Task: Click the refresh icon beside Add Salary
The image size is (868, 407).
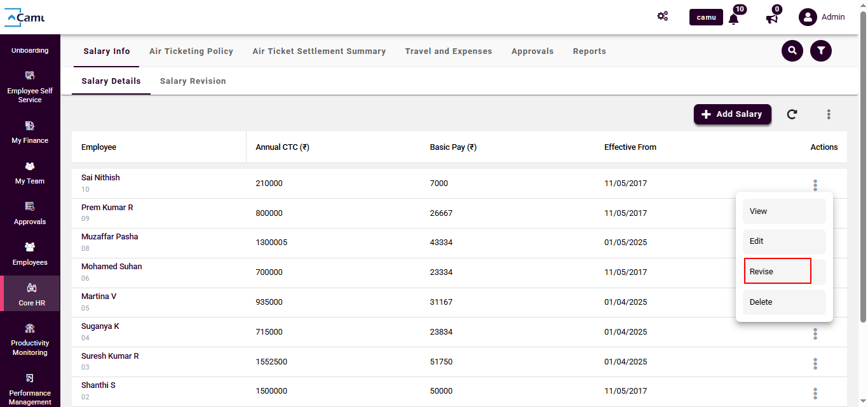Action: 792,114
